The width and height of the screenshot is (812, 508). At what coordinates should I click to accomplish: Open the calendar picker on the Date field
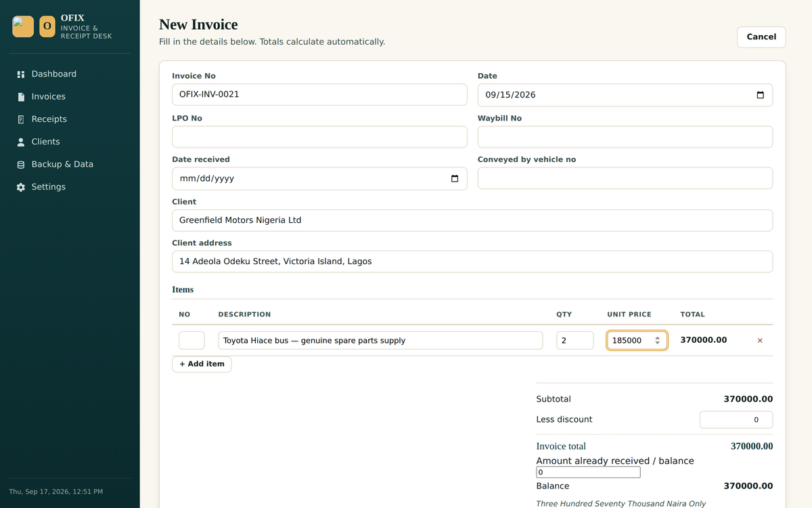pos(760,95)
